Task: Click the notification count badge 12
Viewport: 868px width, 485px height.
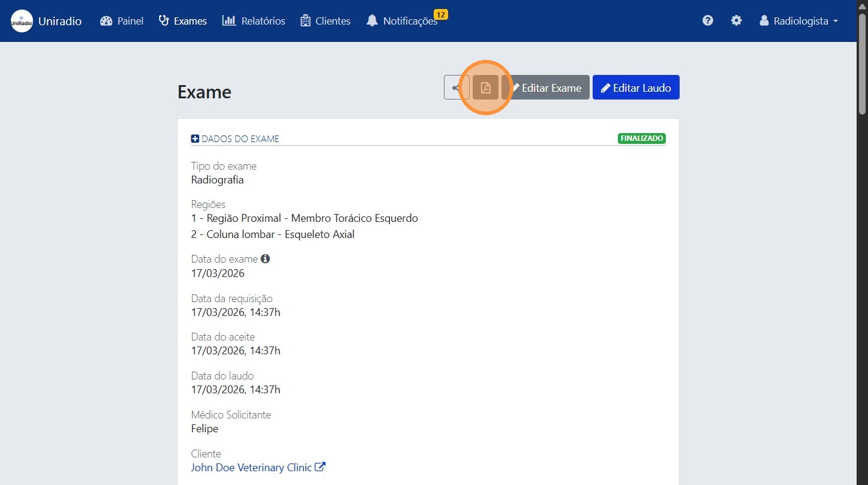Action: [440, 14]
